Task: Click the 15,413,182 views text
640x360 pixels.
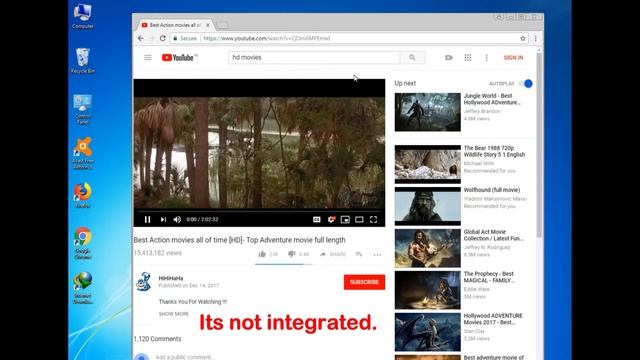Action: pos(158,253)
